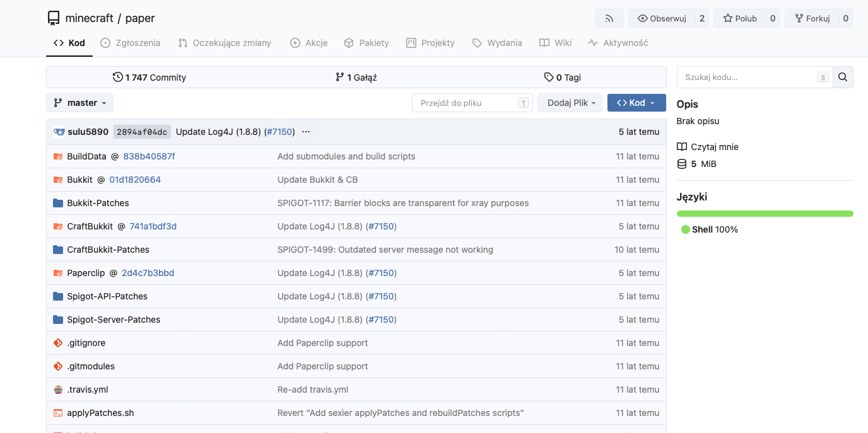Select the Wiki tab
The image size is (868, 433).
click(x=556, y=43)
